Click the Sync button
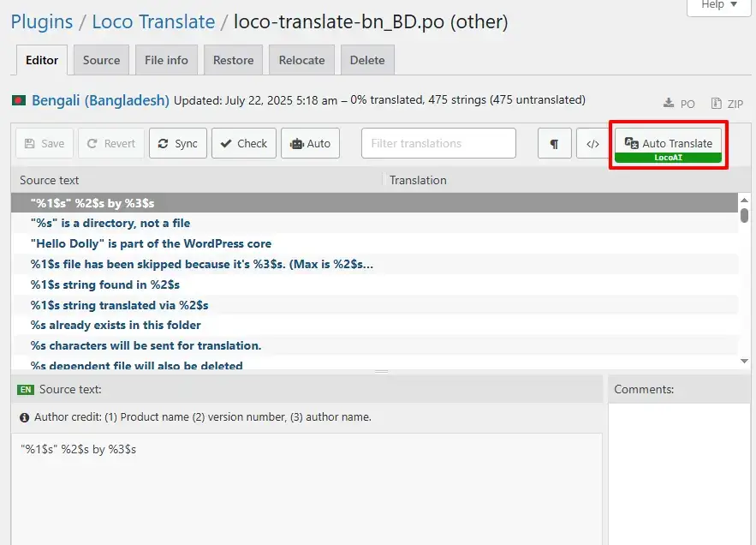This screenshot has width=756, height=545. click(x=178, y=143)
